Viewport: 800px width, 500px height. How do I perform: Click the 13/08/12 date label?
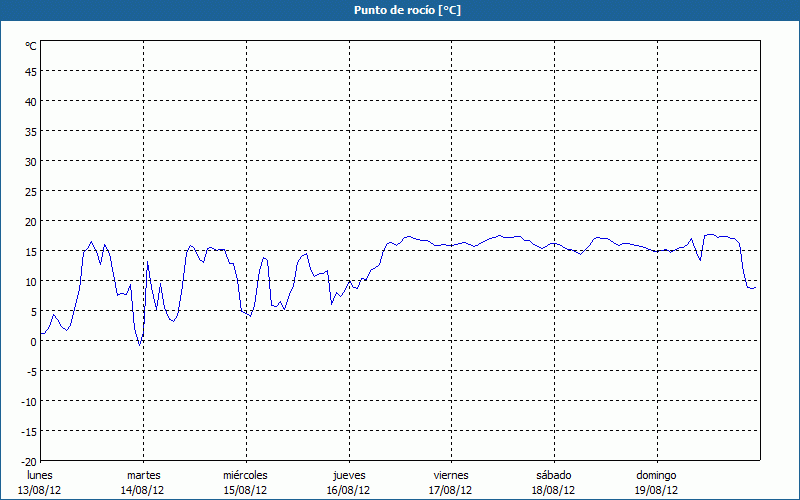pos(40,490)
